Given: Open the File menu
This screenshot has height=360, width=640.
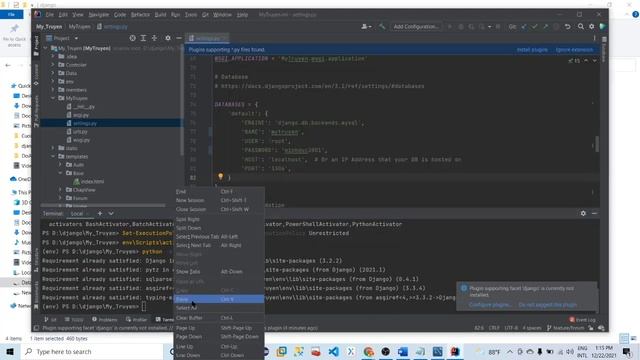Looking at the screenshot, I should tap(50, 15).
